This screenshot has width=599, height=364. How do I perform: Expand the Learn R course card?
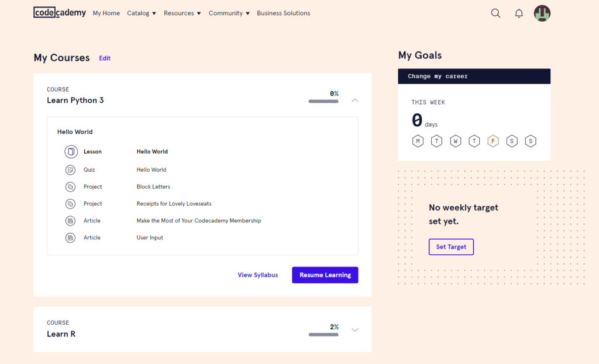point(355,330)
